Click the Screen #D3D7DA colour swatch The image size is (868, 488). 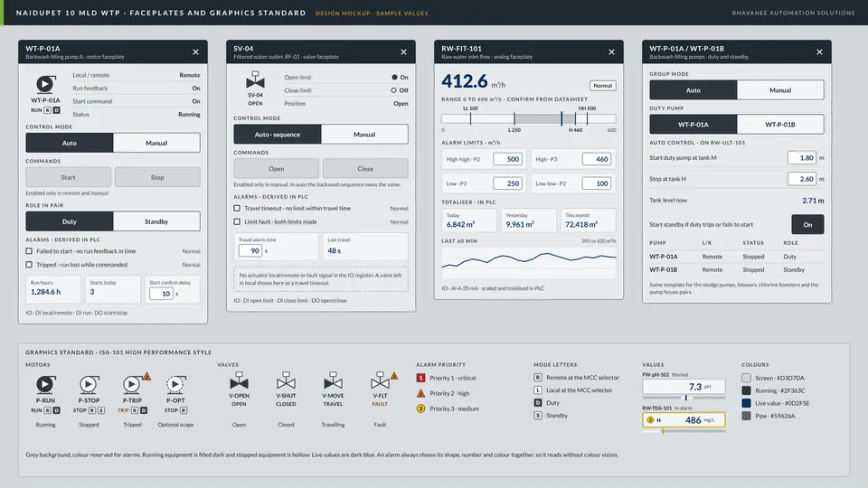point(746,378)
